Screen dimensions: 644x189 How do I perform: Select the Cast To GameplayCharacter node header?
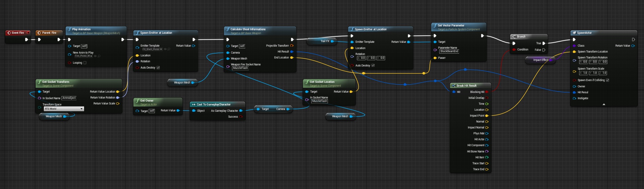point(217,104)
